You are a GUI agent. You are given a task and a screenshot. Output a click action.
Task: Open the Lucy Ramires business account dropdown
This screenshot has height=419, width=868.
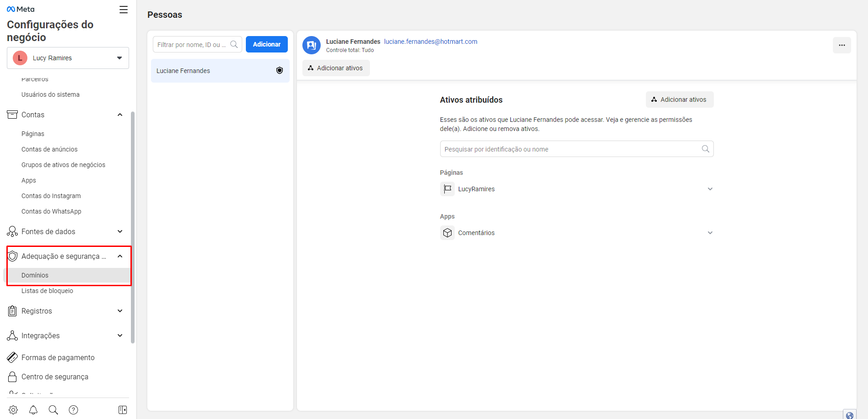pos(68,58)
